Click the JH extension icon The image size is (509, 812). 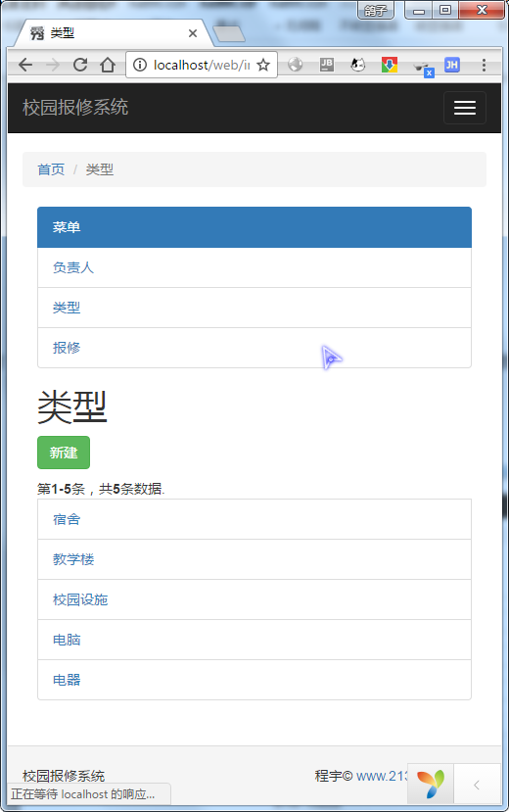point(451,65)
